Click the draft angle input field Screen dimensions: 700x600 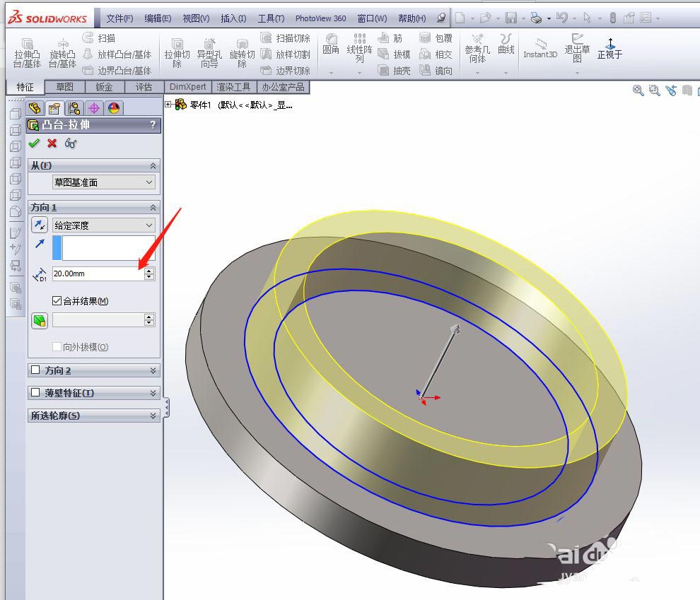point(98,319)
